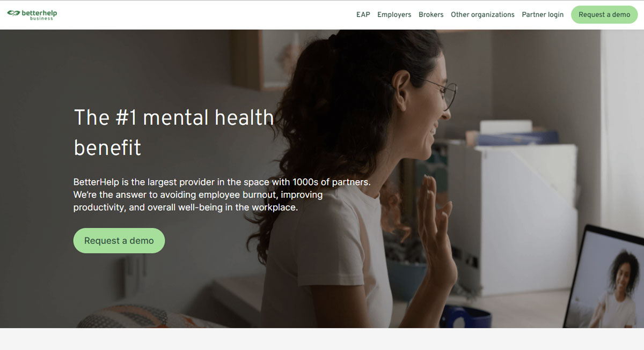Click the BetterHelp largest provider paragraph text
Viewport: 644px width, 350px height.
tap(222, 195)
